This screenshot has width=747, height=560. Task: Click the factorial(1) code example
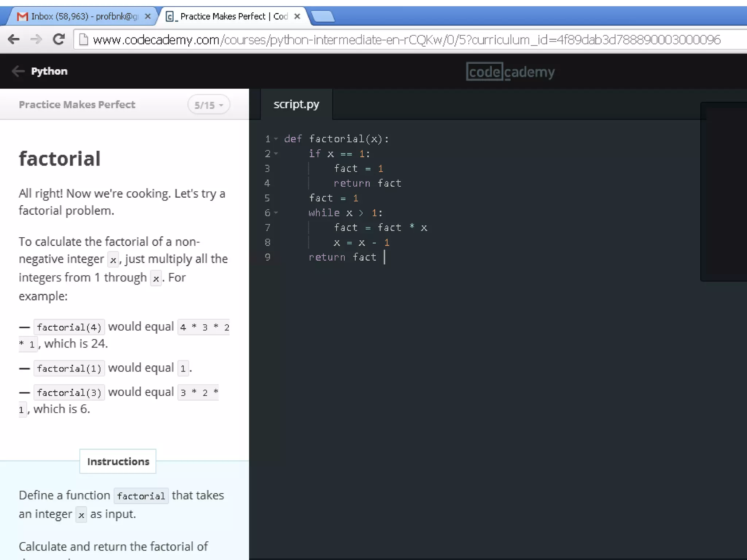(x=69, y=368)
